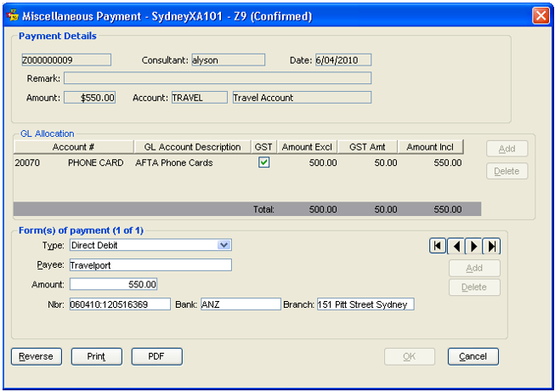Click the Payee field showing Travelport
The height and width of the screenshot is (392, 555).
coord(150,264)
